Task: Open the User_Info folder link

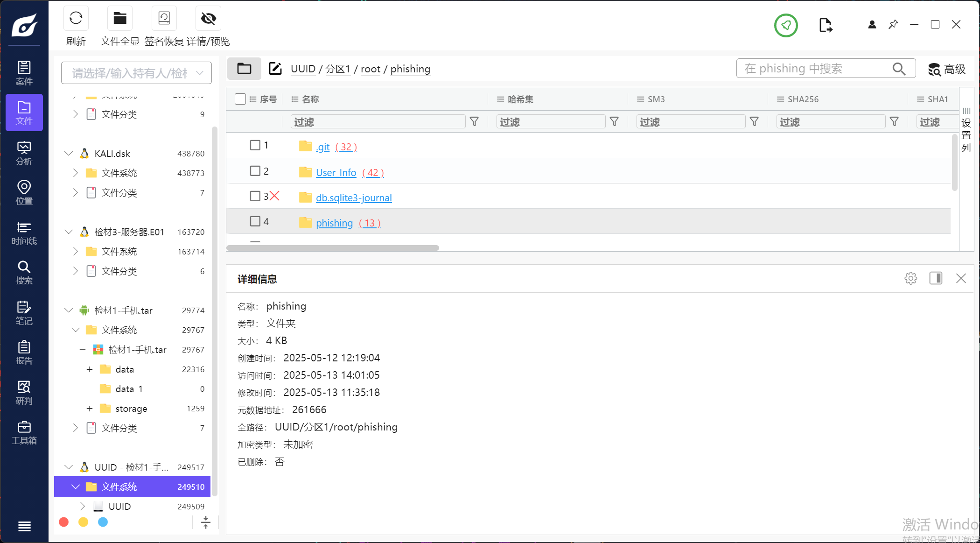Action: click(336, 172)
